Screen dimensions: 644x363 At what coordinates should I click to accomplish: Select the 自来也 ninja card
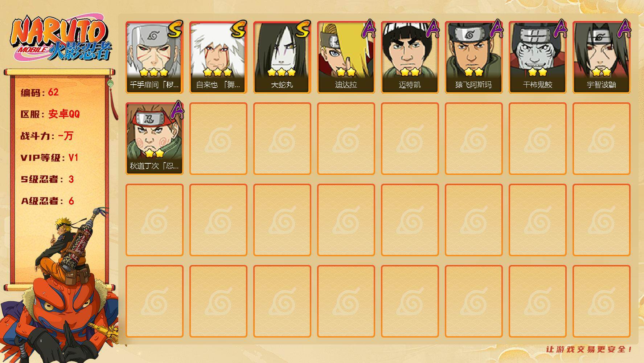click(x=218, y=57)
